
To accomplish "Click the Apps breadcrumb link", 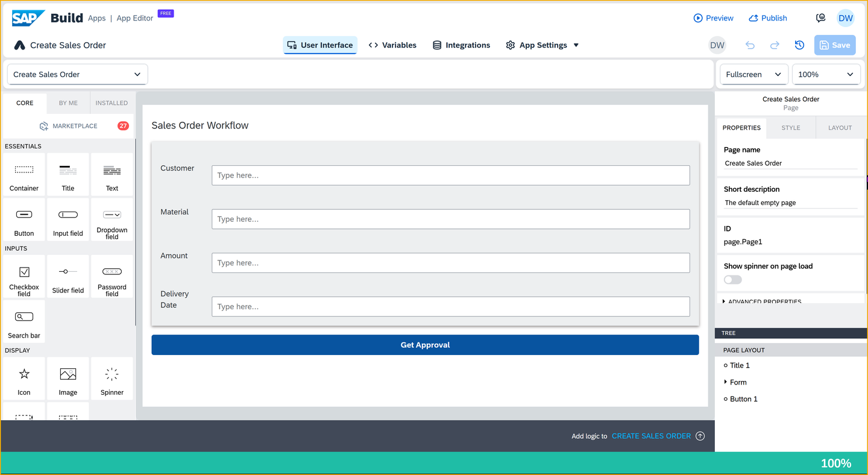I will tap(96, 18).
